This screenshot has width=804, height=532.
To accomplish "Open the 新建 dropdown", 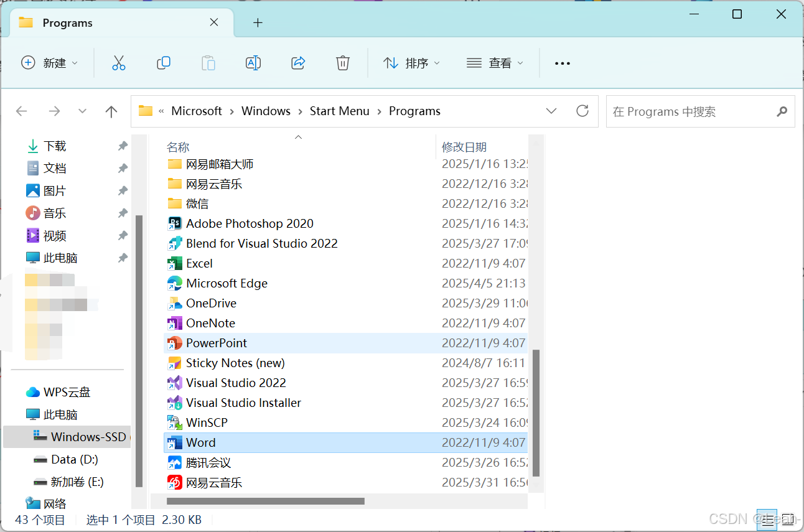I will [x=50, y=63].
